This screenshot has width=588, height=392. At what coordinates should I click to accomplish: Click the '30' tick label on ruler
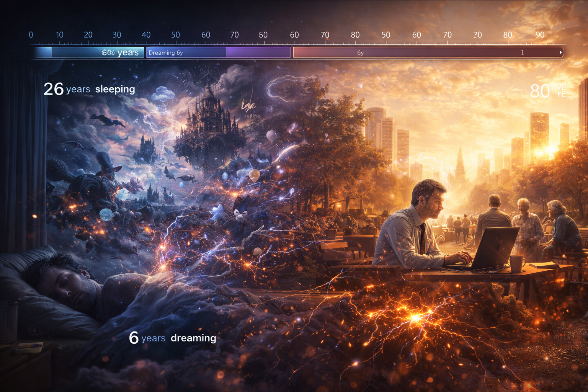[x=117, y=35]
